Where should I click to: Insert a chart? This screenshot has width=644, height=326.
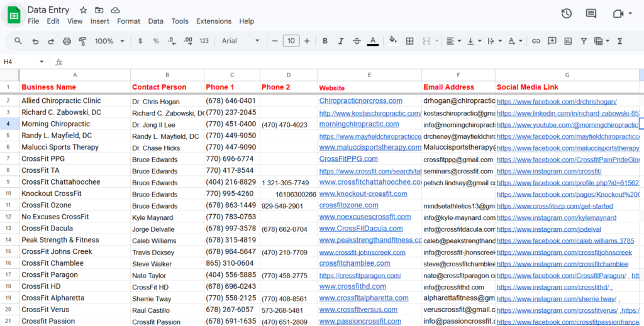coord(568,41)
